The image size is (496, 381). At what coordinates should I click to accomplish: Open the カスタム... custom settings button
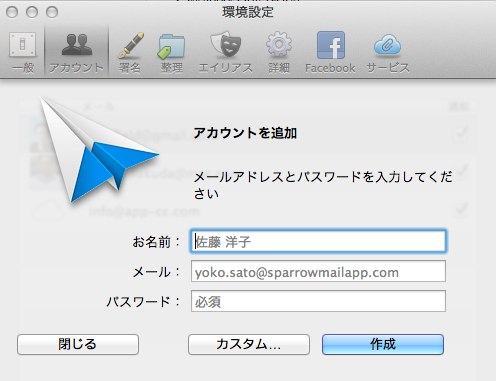pos(249,344)
